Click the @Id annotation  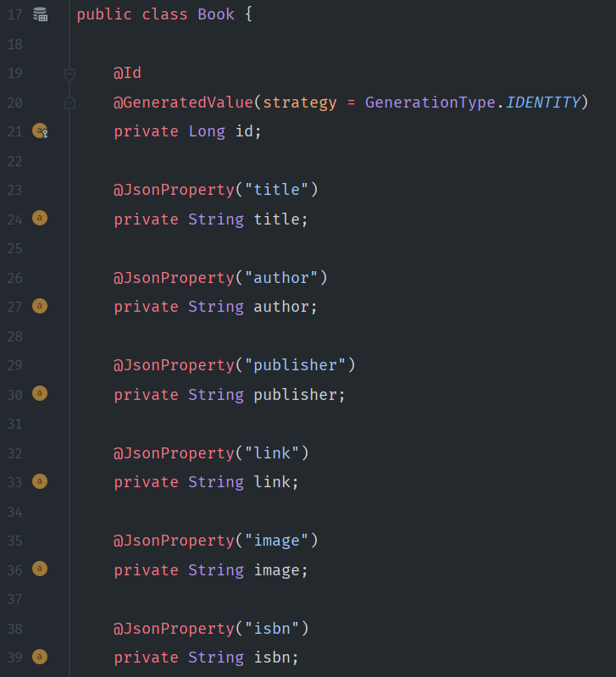(127, 73)
